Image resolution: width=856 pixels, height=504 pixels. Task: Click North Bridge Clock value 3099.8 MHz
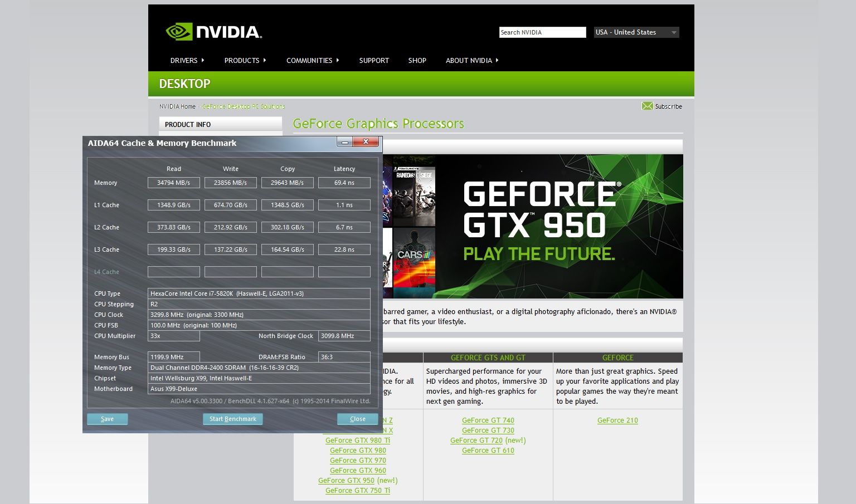pyautogui.click(x=344, y=336)
